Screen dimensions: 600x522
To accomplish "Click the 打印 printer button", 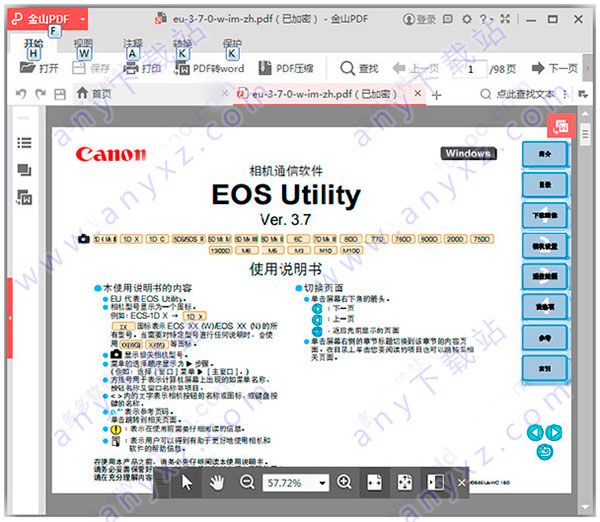I will [x=142, y=68].
